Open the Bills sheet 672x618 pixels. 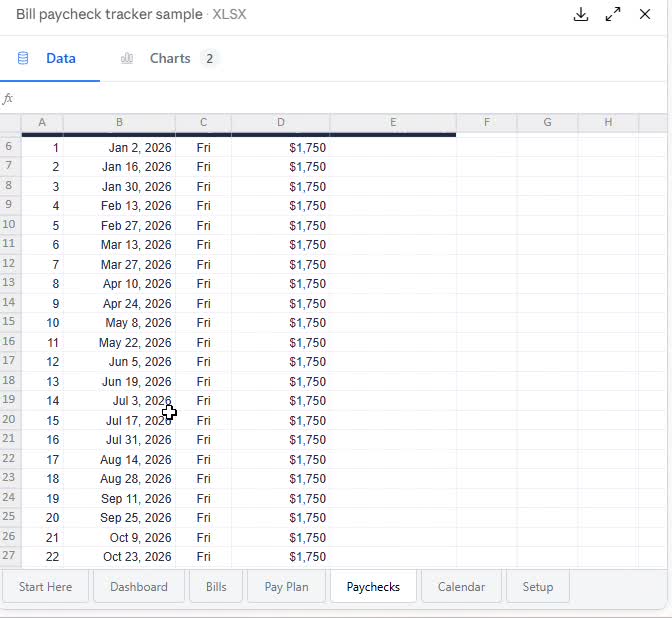tap(216, 587)
